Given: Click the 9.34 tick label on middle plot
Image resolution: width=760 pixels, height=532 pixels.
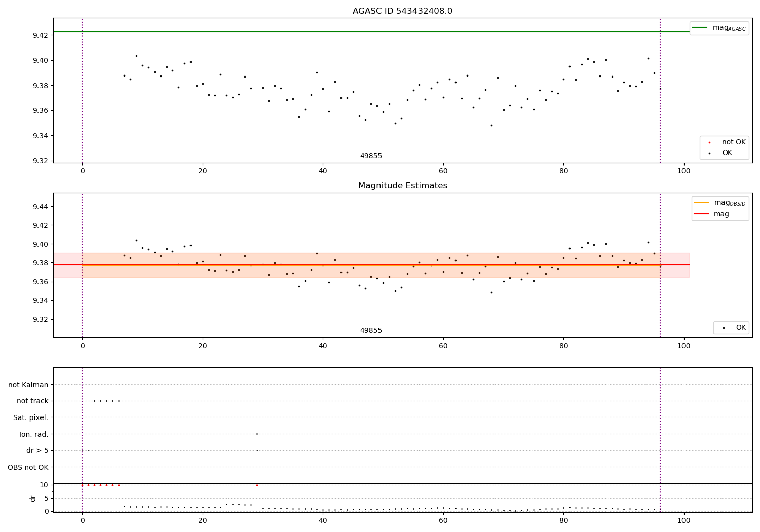Looking at the screenshot, I should pos(41,300).
